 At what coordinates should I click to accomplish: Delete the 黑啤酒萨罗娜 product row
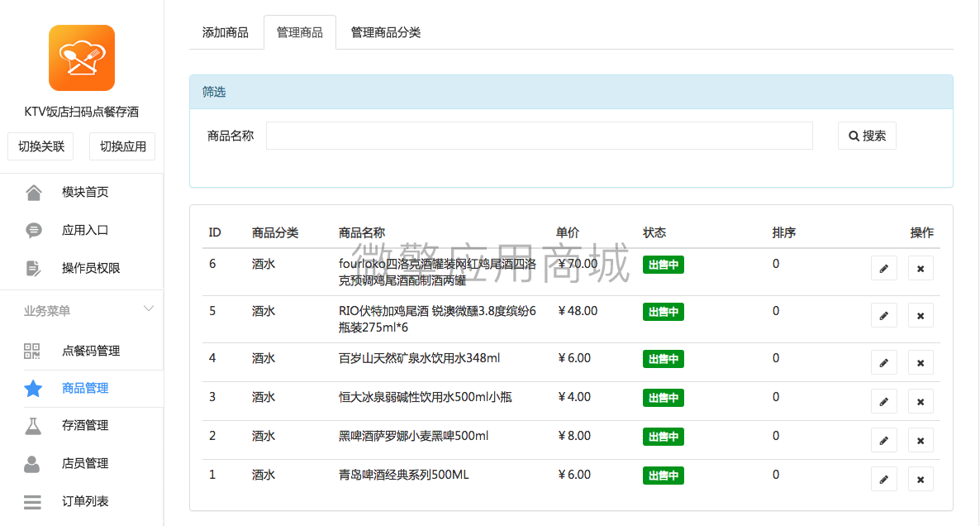tap(921, 440)
